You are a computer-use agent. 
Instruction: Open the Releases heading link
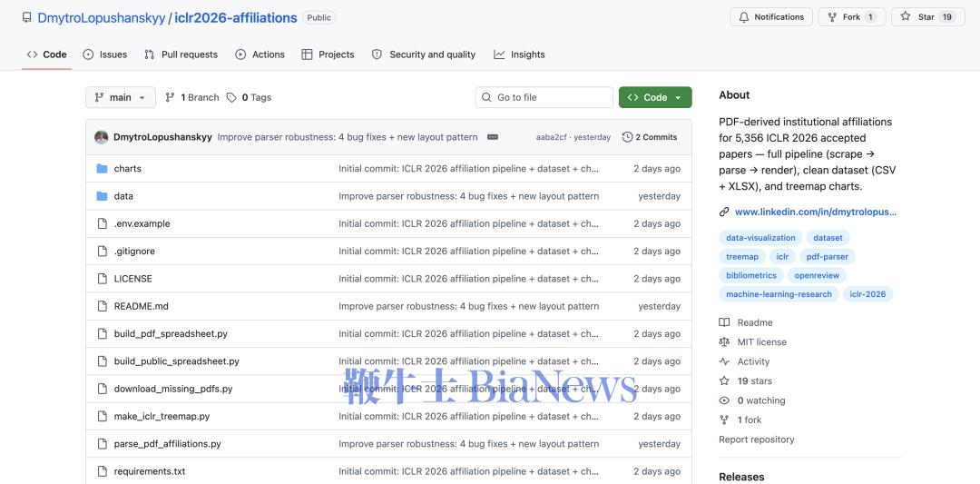coord(741,477)
